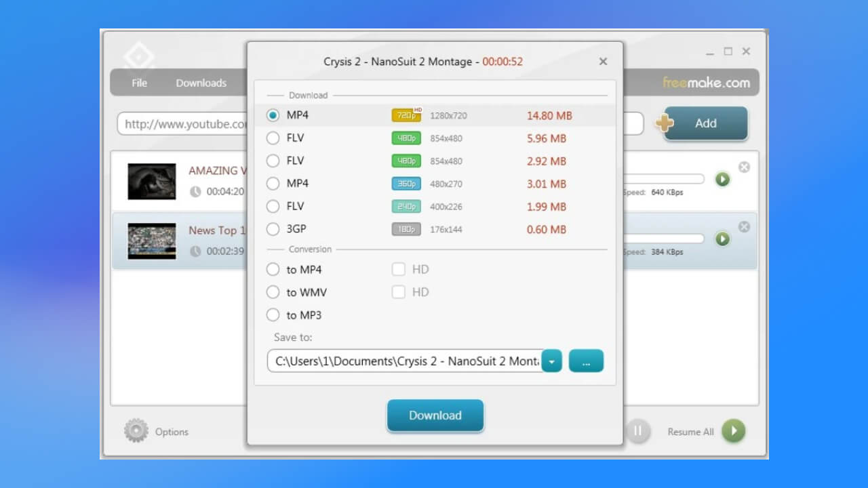The height and width of the screenshot is (488, 868).
Task: Click the Add button
Action: [x=706, y=123]
